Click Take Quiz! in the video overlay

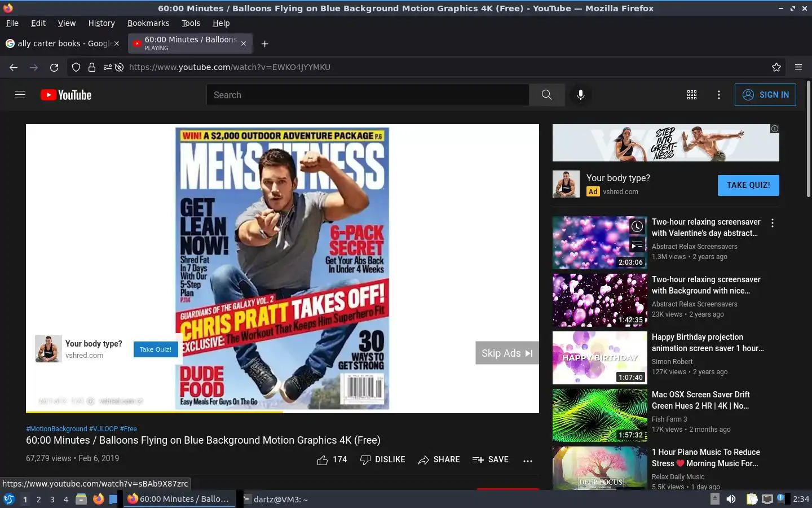coord(156,349)
